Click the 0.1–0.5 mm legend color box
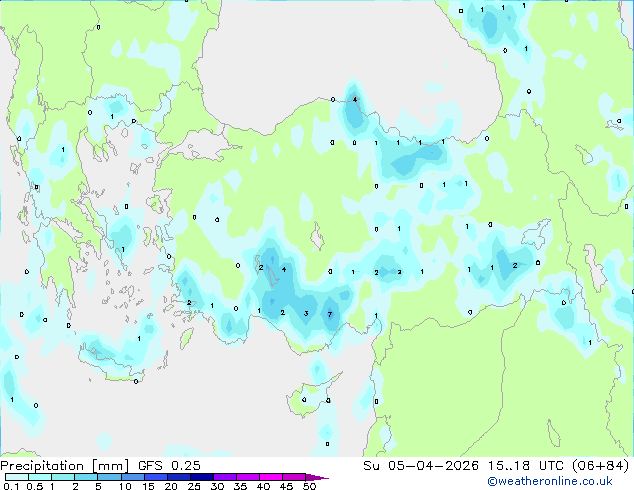634x490 pixels. (x=17, y=477)
